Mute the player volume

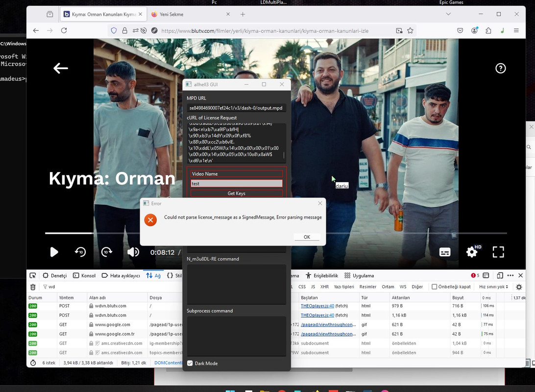[x=133, y=252]
